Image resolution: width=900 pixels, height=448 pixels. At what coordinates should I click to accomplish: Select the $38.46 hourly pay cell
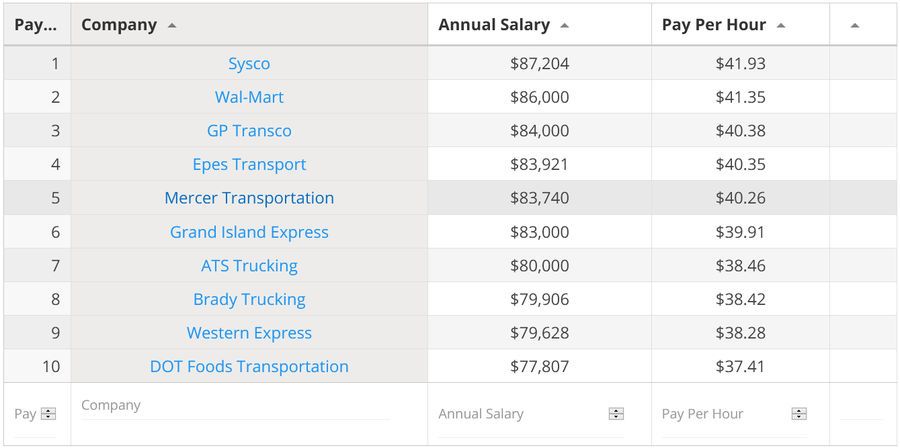click(x=740, y=266)
